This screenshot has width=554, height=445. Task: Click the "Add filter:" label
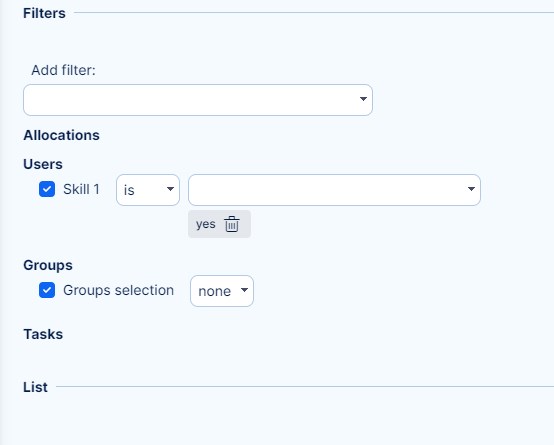point(64,70)
